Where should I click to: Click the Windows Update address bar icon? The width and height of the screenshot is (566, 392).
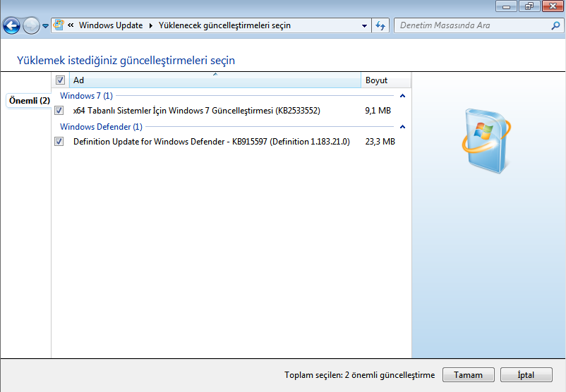click(60, 25)
